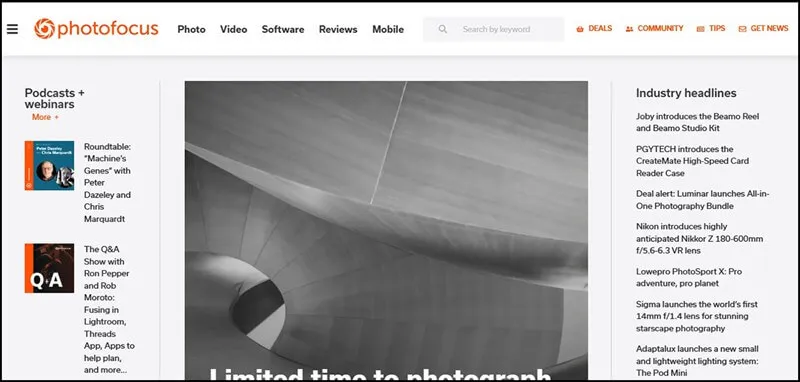Screen dimensions: 800x382
Task: Go to the Reviews section
Action: pyautogui.click(x=338, y=29)
